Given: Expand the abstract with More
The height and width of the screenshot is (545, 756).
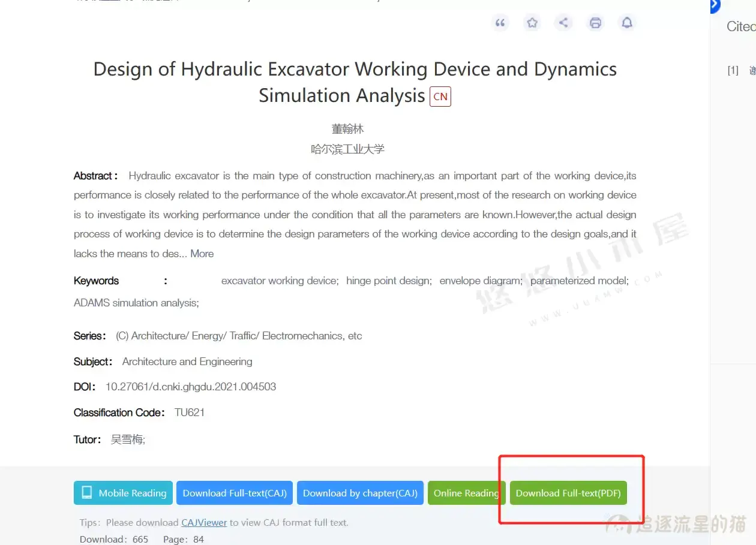Looking at the screenshot, I should click(x=202, y=254).
